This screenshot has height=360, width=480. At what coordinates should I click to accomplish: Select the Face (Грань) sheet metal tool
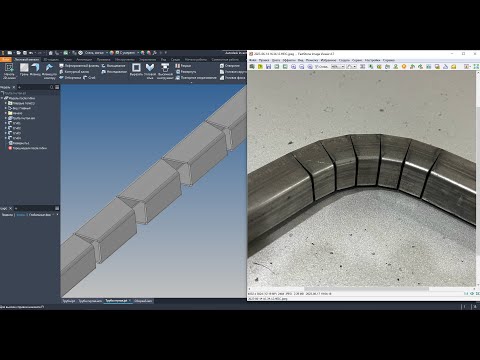(24, 70)
